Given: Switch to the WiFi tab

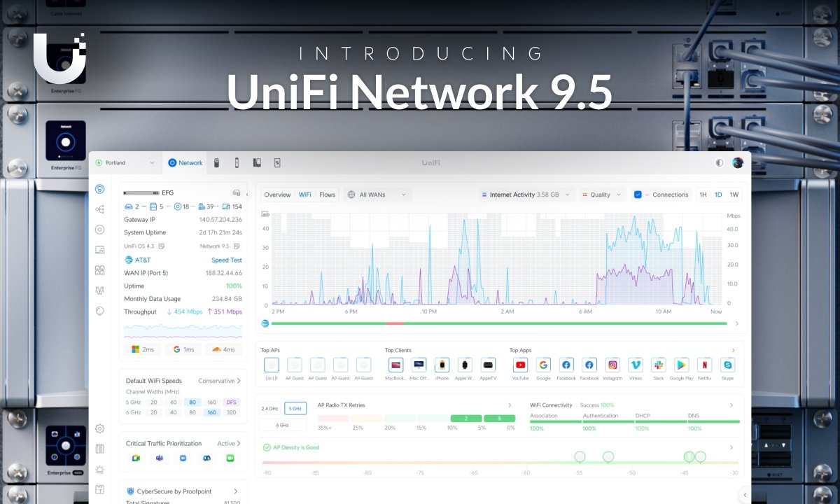Looking at the screenshot, I should coord(305,195).
